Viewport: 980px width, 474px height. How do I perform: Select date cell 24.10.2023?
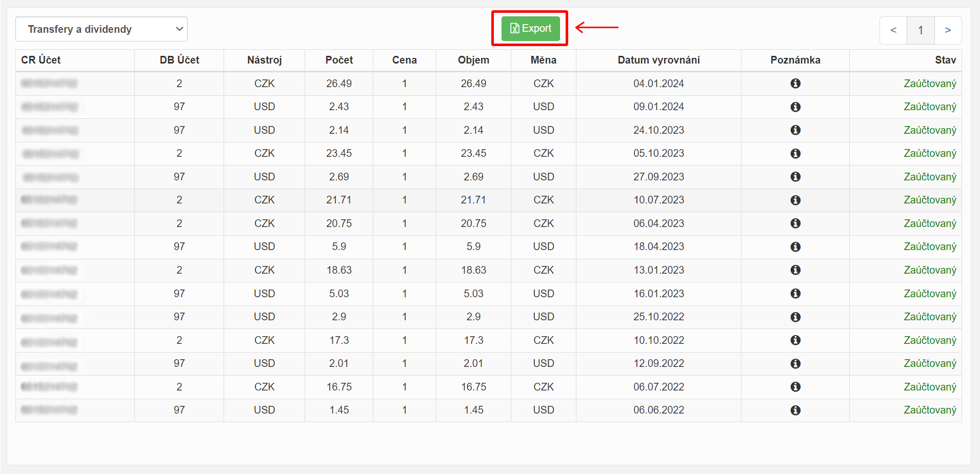[x=659, y=130]
